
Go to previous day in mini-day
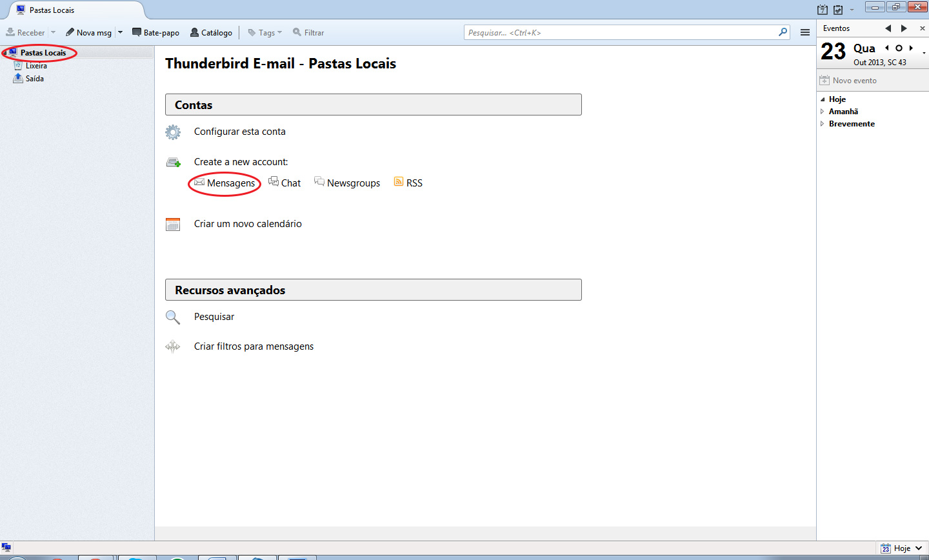[887, 48]
